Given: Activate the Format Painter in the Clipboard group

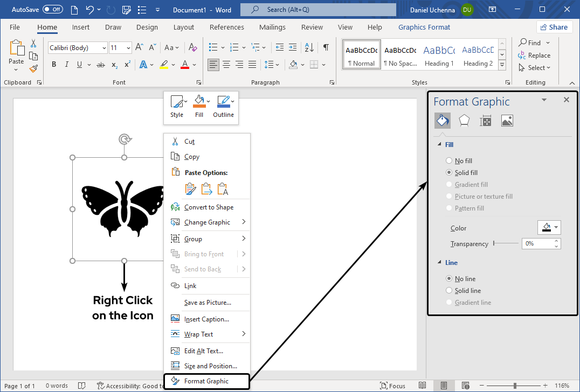Looking at the screenshot, I should pyautogui.click(x=33, y=67).
